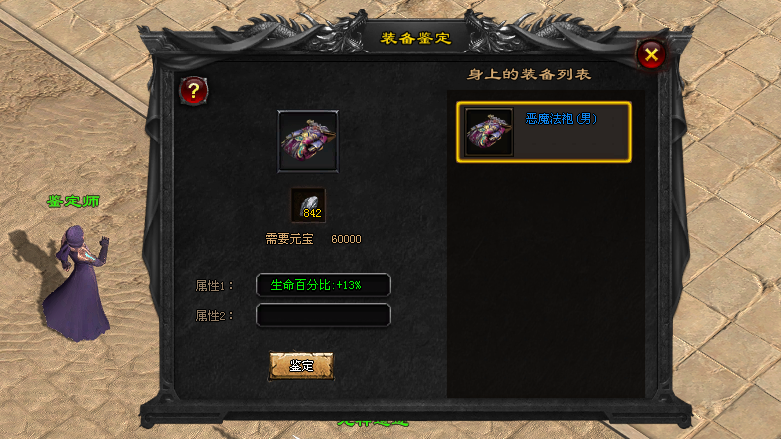Open the red question mark help icon
Viewport: 781px width, 439px height.
193,91
